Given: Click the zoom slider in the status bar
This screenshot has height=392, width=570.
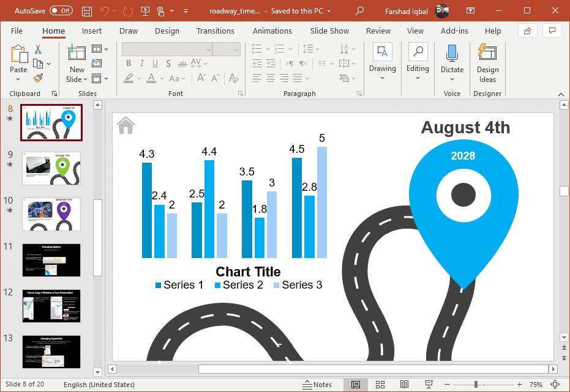Looking at the screenshot, I should pos(476,385).
